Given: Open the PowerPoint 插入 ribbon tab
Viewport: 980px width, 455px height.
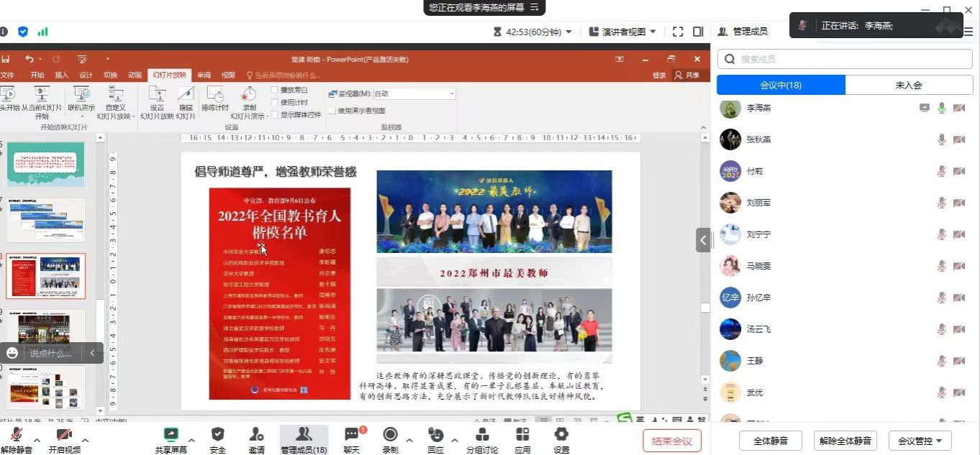Looking at the screenshot, I should pyautogui.click(x=62, y=75).
